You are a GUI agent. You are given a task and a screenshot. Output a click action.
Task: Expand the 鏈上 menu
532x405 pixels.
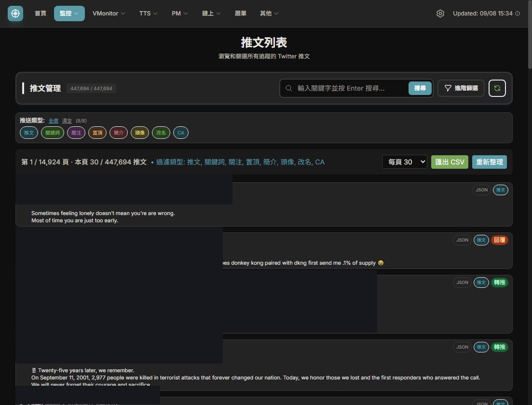point(211,13)
